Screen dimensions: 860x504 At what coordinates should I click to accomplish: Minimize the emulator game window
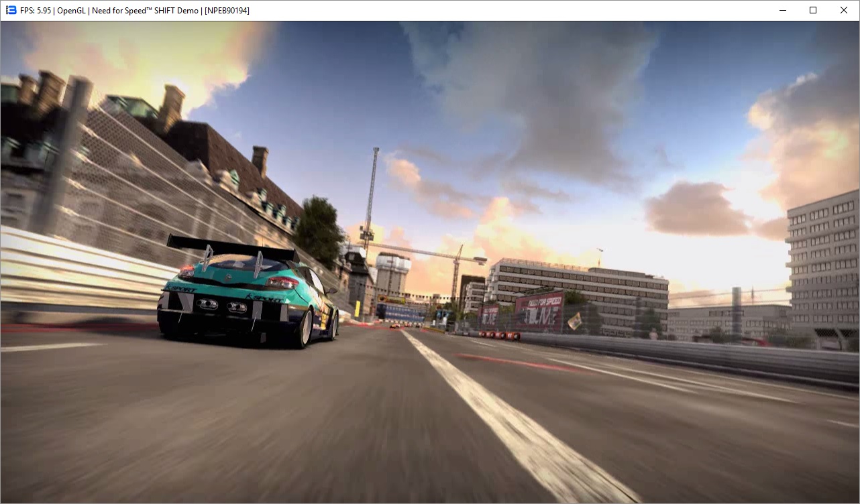click(x=782, y=11)
